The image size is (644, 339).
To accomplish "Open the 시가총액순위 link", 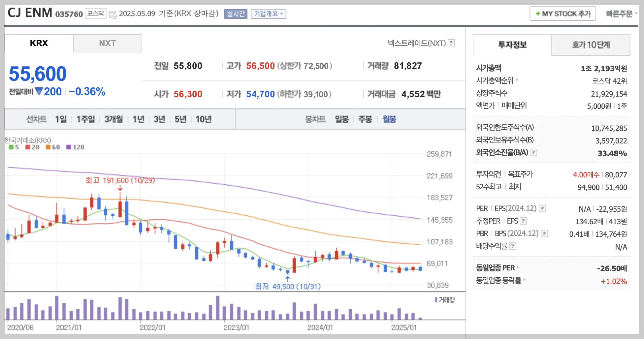I will point(495,80).
